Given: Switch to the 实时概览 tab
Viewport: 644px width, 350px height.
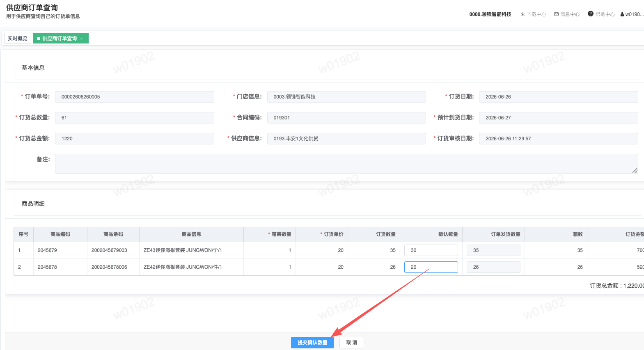Looking at the screenshot, I should click(x=18, y=39).
